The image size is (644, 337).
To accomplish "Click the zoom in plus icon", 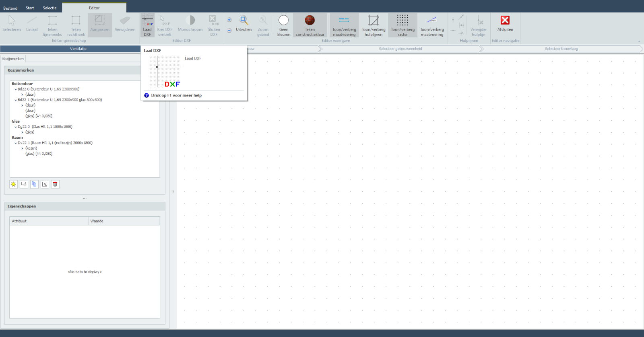I will point(229,20).
